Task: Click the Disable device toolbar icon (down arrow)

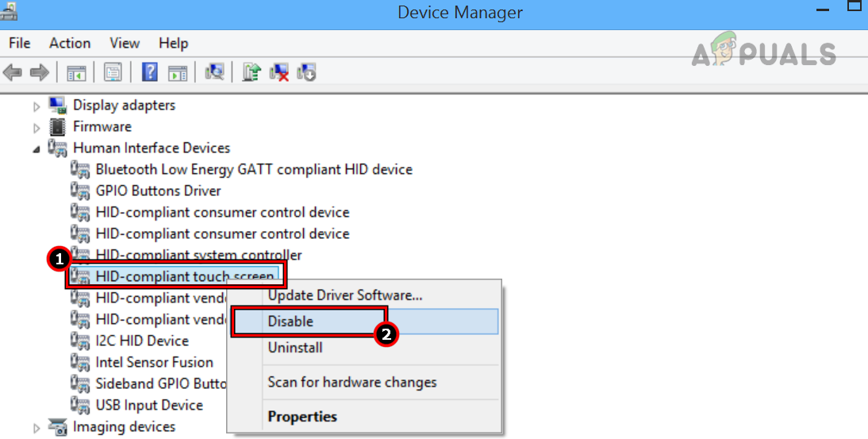Action: coord(306,73)
